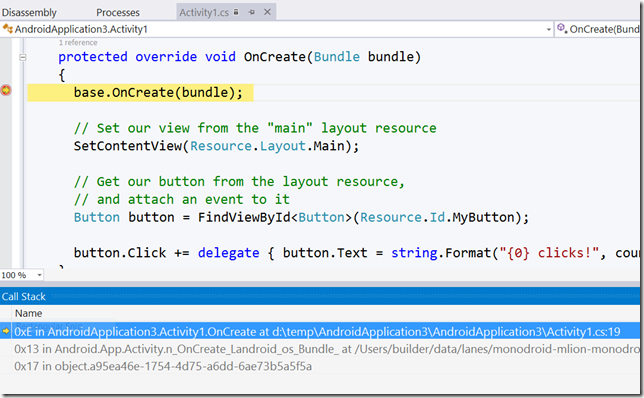The image size is (644, 398).
Task: Click the 'Bundle' type in method signature
Action: pyautogui.click(x=337, y=57)
